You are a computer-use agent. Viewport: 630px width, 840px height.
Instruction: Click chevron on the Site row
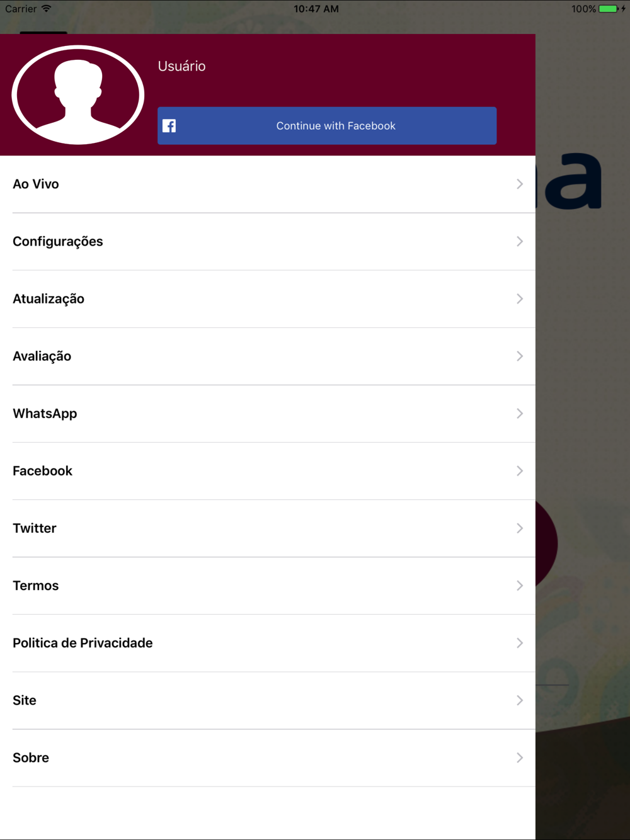(520, 700)
